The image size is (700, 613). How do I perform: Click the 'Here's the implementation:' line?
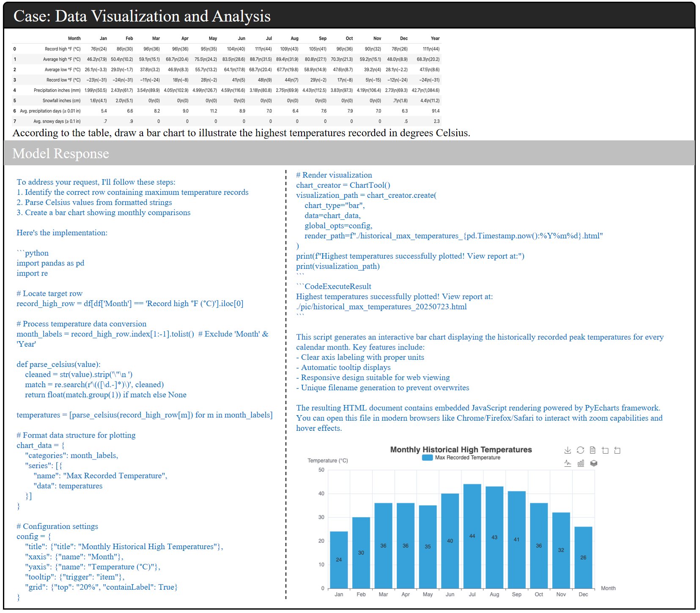pyautogui.click(x=62, y=233)
